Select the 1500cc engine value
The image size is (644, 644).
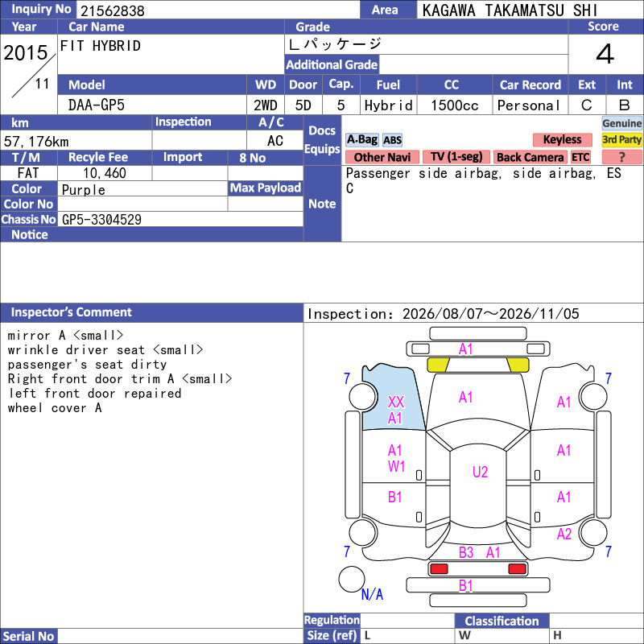coord(455,105)
